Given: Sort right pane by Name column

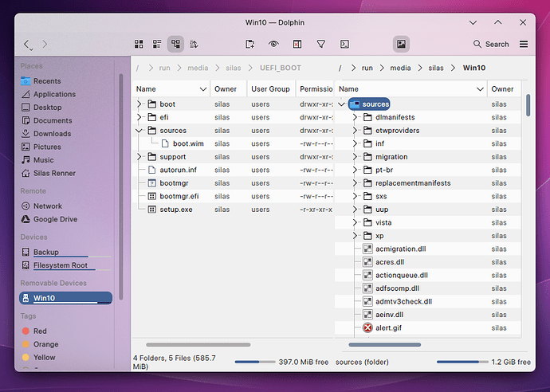Looking at the screenshot, I should (411, 89).
